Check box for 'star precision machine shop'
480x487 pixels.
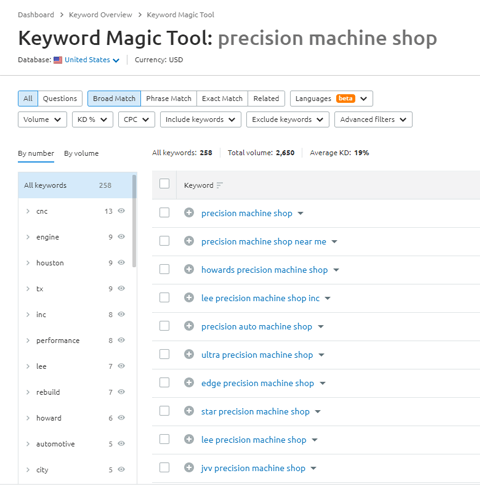[164, 411]
